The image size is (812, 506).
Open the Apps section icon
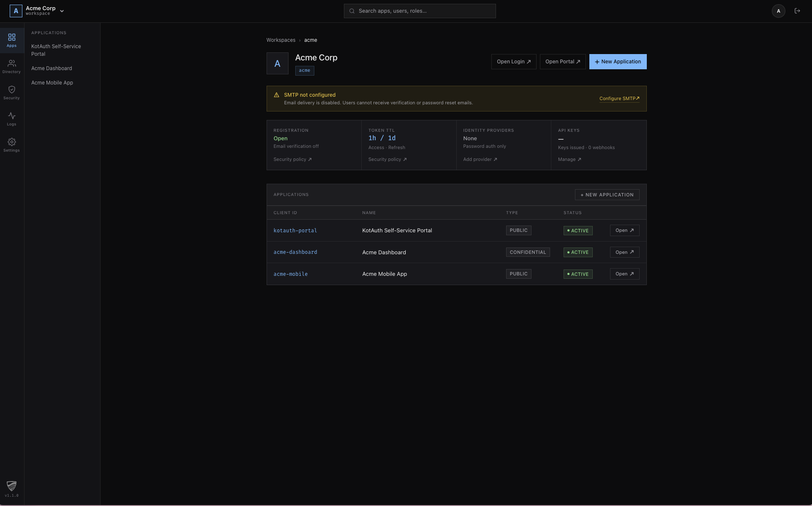tap(12, 40)
